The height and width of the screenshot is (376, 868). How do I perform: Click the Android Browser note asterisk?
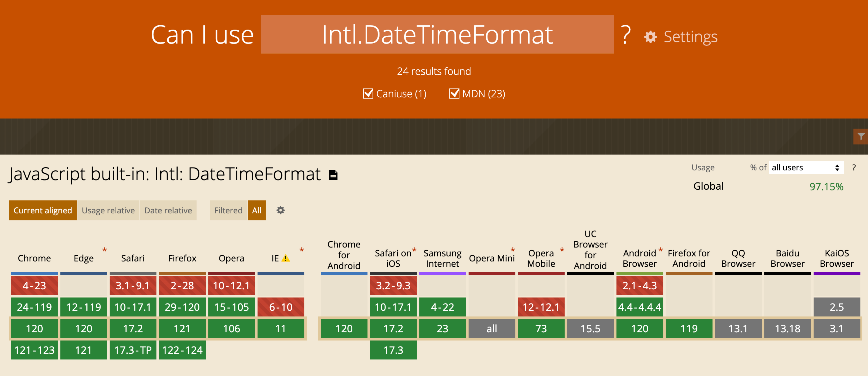point(660,250)
